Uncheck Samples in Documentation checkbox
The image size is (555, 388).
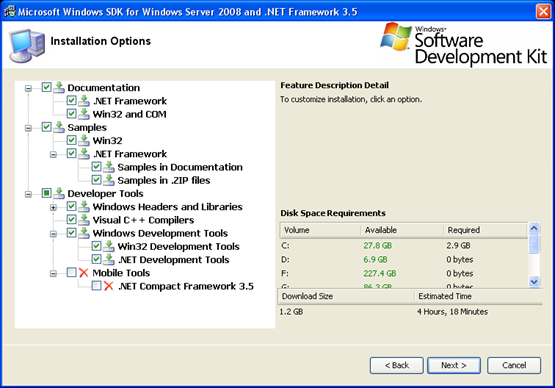96,166
